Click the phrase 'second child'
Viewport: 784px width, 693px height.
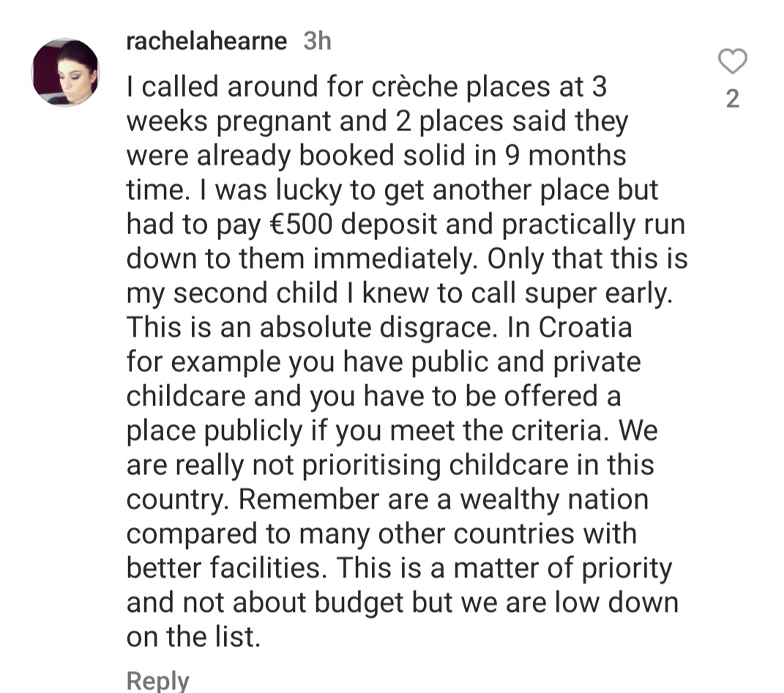[255, 293]
